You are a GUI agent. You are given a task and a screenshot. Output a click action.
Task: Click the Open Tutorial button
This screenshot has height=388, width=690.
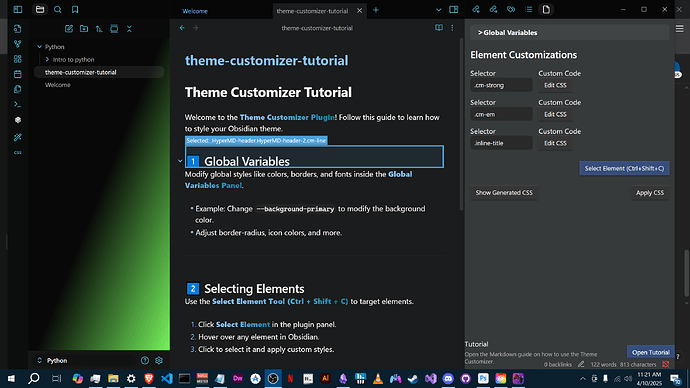pyautogui.click(x=650, y=352)
